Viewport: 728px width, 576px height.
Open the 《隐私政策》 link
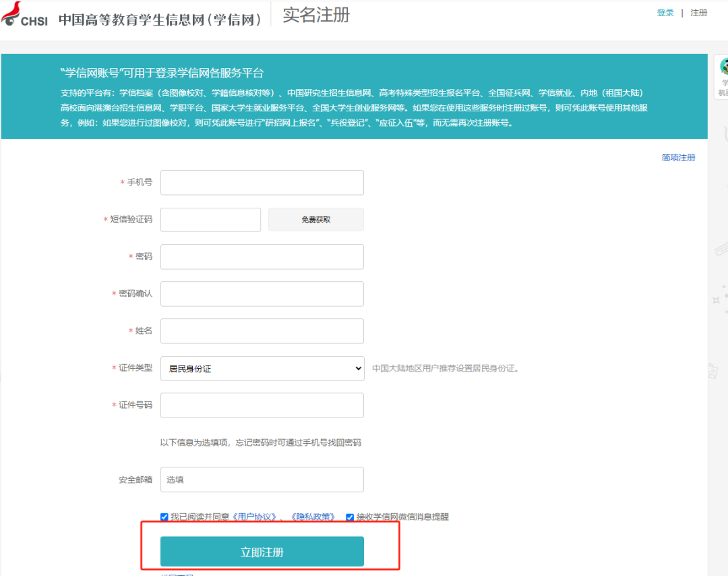click(313, 517)
